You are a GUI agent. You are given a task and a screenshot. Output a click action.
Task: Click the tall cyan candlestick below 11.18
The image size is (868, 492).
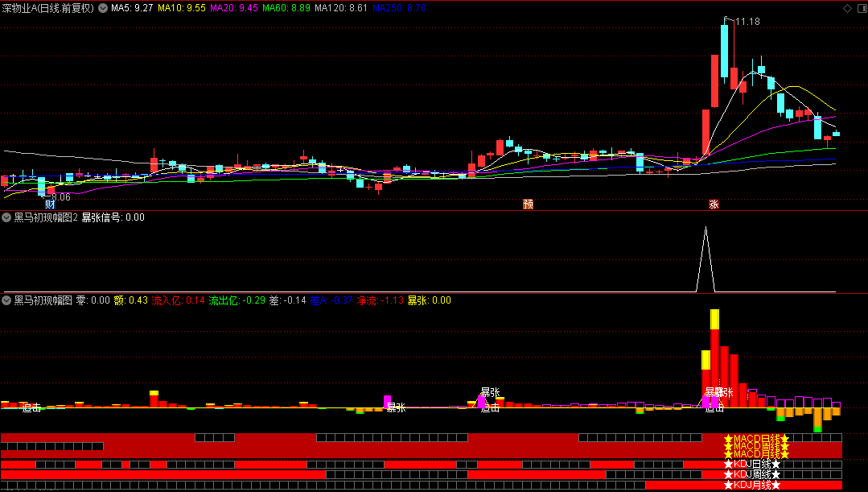coord(725,51)
